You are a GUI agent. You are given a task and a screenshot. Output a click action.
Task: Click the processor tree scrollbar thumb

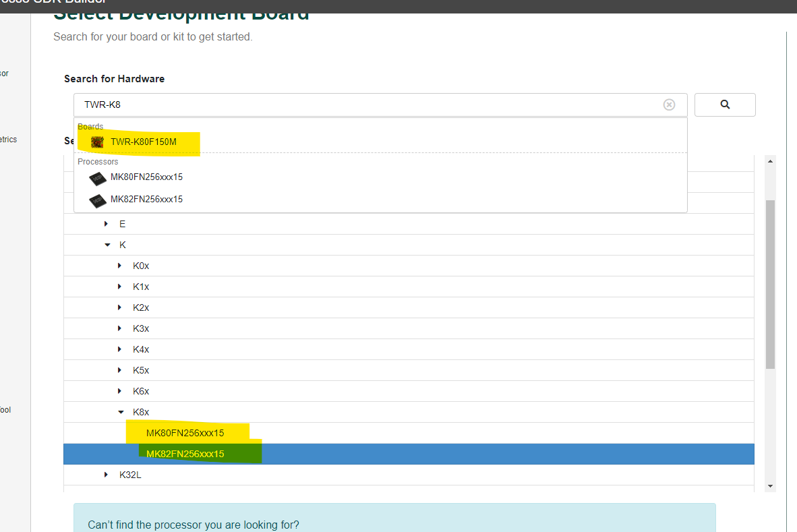[770, 285]
